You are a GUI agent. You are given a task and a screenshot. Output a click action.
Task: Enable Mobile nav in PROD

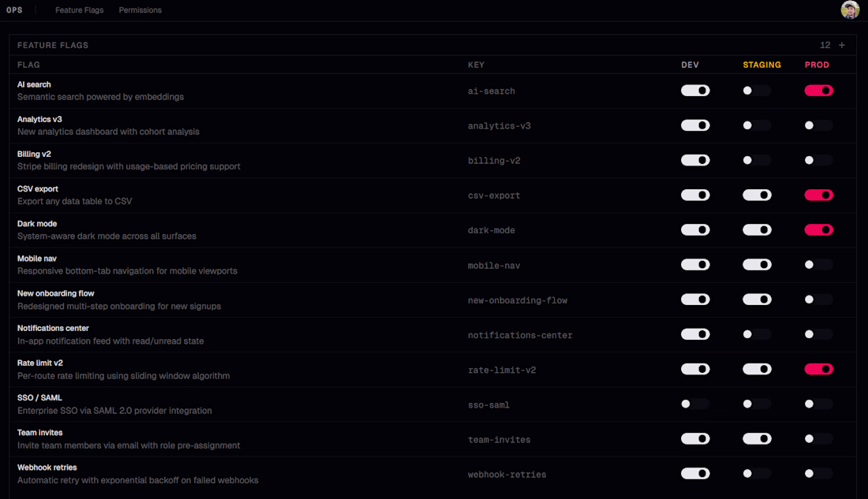(x=818, y=265)
